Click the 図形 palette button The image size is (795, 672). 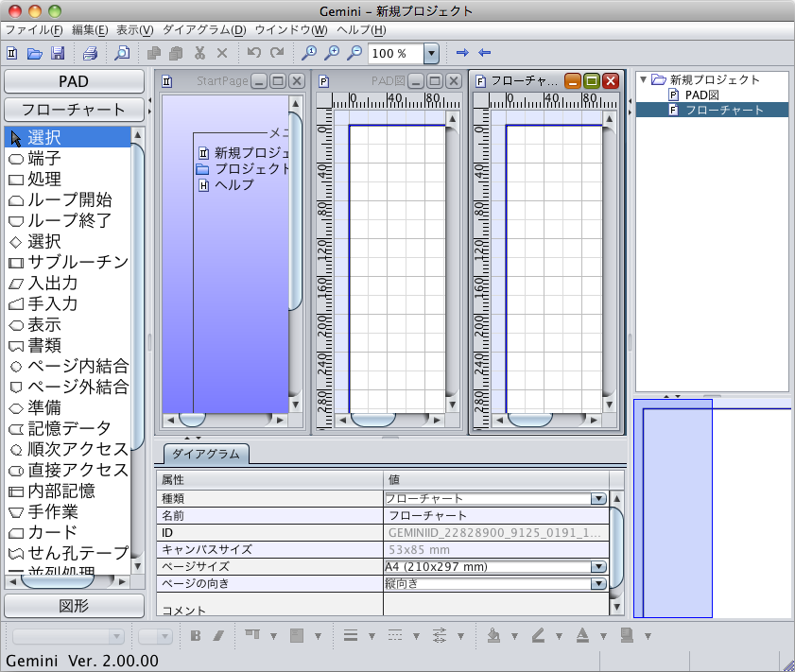(x=74, y=606)
